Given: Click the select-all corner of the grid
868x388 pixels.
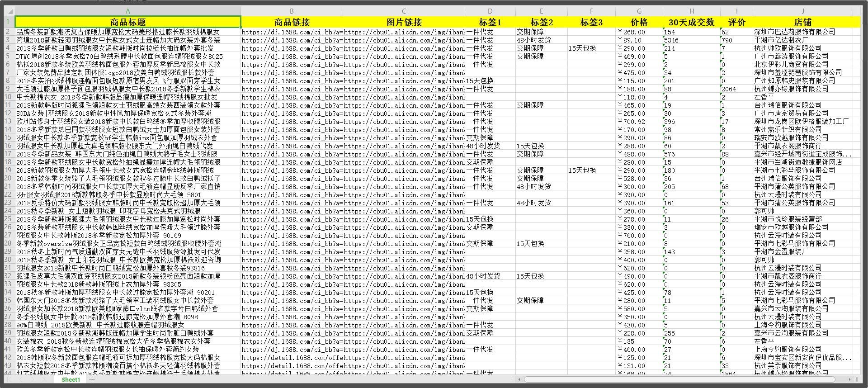Looking at the screenshot, I should pyautogui.click(x=9, y=11).
